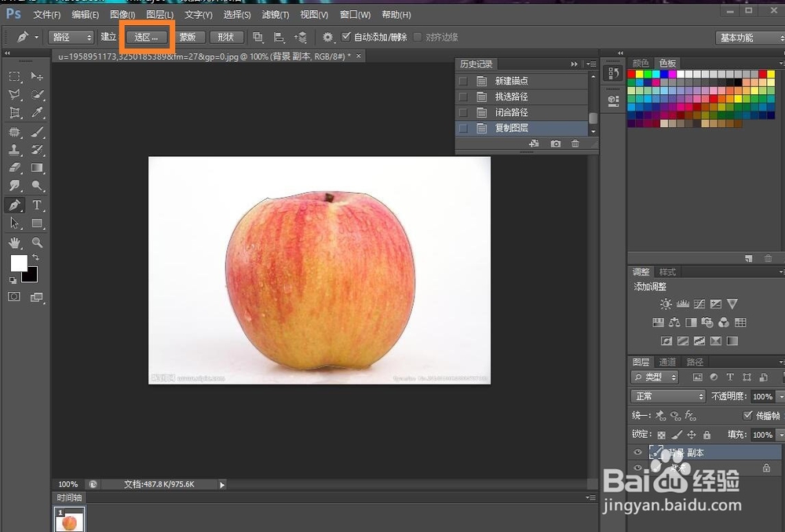The height and width of the screenshot is (532, 785).
Task: Open the 基本功能 workspace dropdown
Action: tap(750, 38)
